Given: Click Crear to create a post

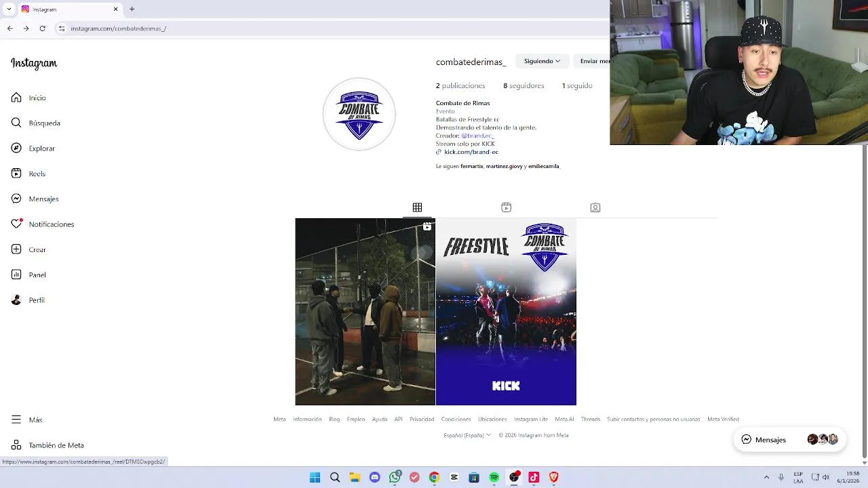Looking at the screenshot, I should tap(28, 249).
